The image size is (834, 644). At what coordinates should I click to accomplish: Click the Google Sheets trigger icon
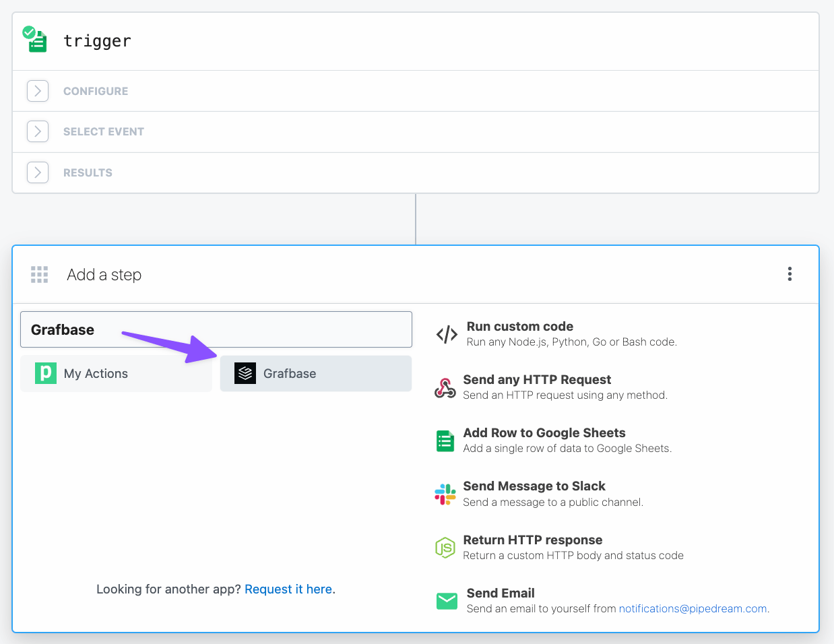pos(35,40)
